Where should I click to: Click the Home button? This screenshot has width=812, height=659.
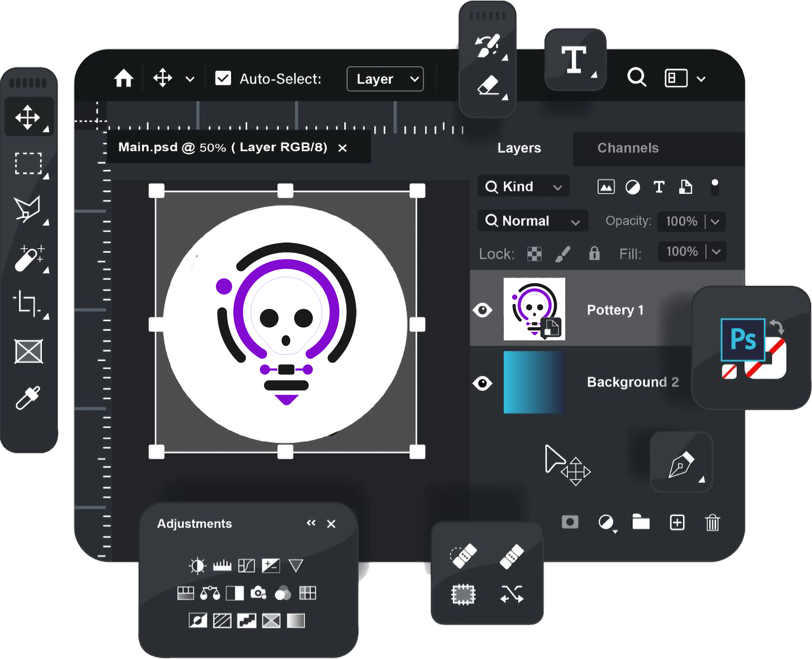tap(124, 79)
